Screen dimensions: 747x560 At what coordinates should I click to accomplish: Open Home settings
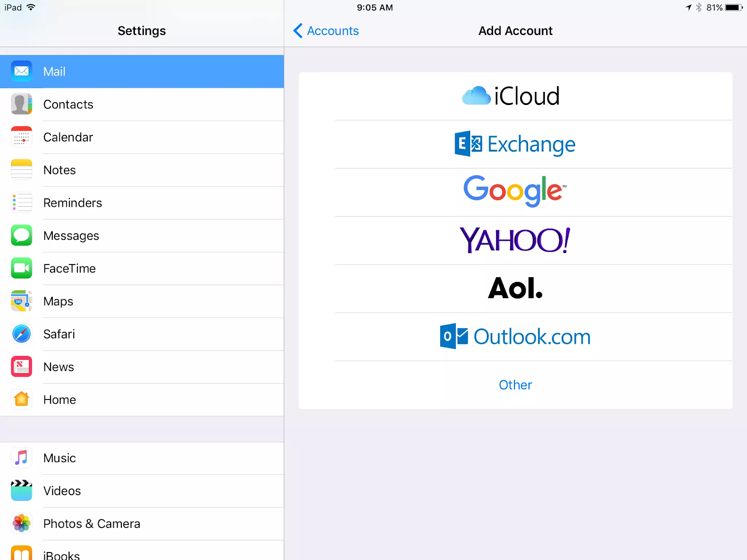(x=142, y=400)
